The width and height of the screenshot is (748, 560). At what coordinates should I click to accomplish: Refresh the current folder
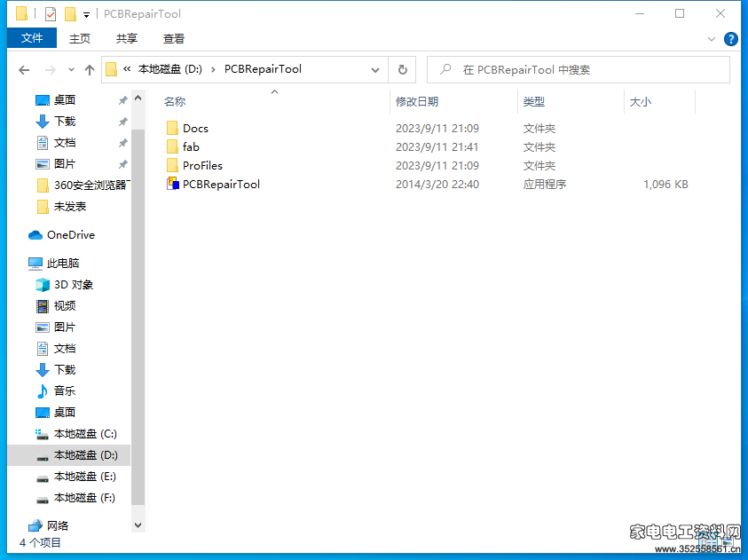click(403, 70)
